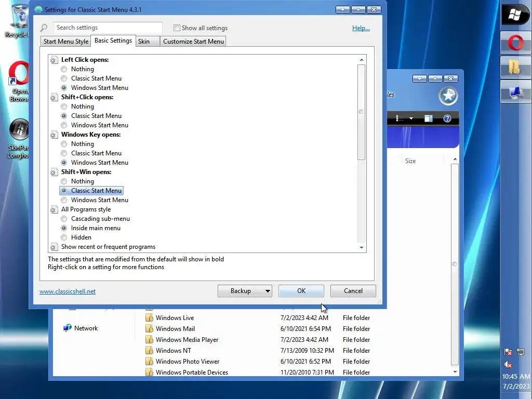Click the search magnifier icon in settings
The height and width of the screenshot is (399, 532).
tap(44, 28)
